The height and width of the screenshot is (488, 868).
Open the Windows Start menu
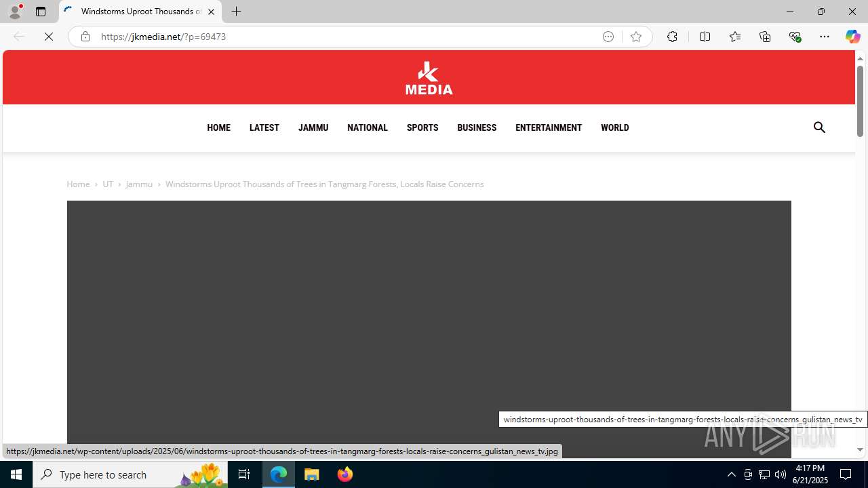pyautogui.click(x=16, y=474)
